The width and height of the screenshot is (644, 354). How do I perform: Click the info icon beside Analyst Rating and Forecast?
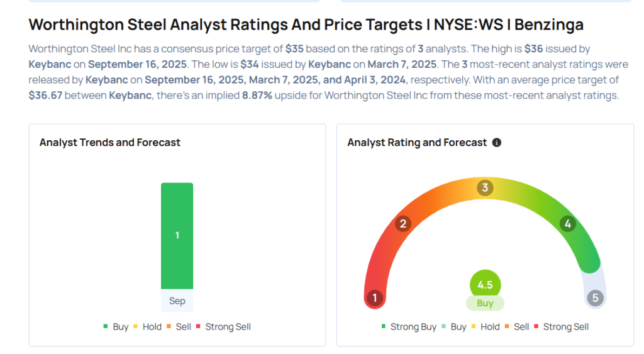[x=497, y=143]
